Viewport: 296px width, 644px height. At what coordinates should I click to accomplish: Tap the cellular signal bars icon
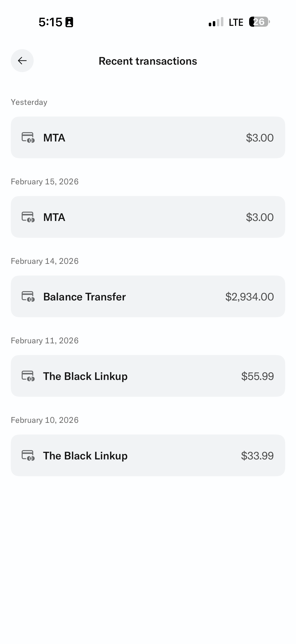[x=216, y=22]
